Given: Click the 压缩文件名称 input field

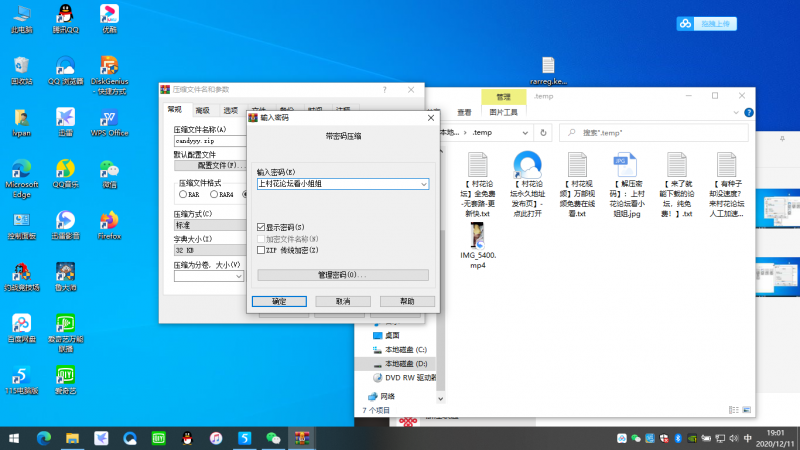Looking at the screenshot, I should point(210,141).
